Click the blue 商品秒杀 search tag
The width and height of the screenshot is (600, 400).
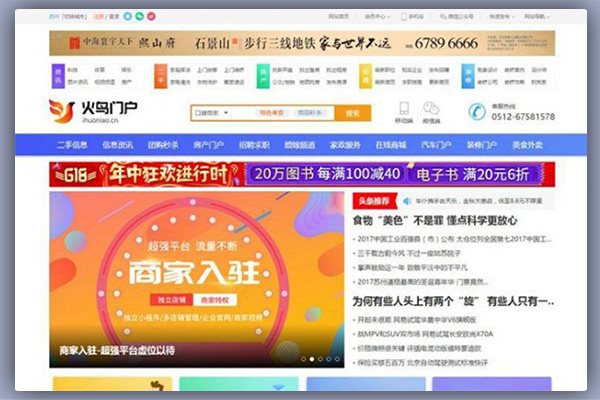coord(310,113)
